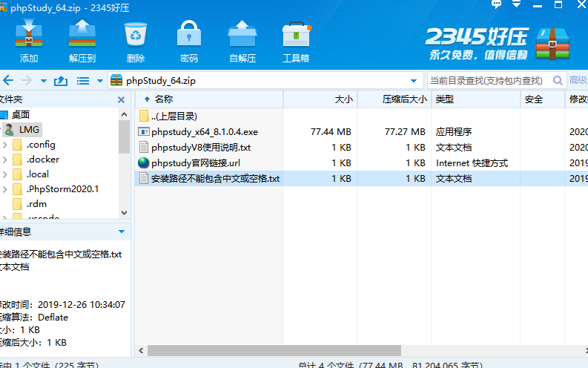Expand the .PhpStorm2020.1 folder node
Screen dimensions: 588x368
(x=5, y=189)
